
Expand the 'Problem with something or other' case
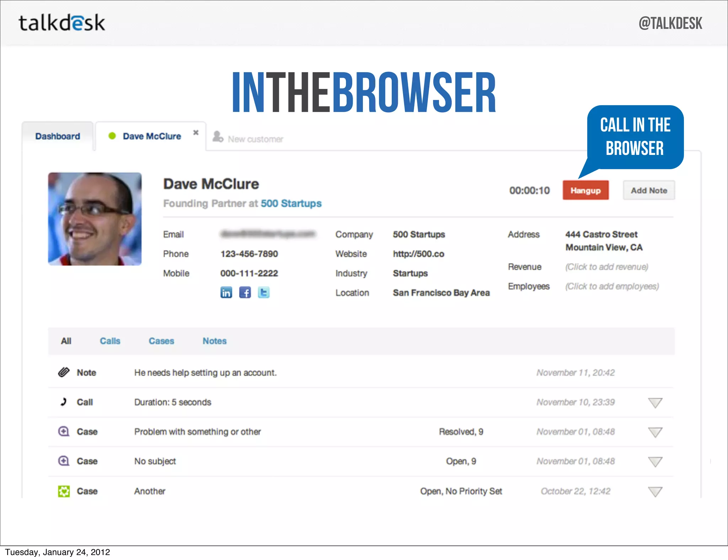click(x=655, y=432)
